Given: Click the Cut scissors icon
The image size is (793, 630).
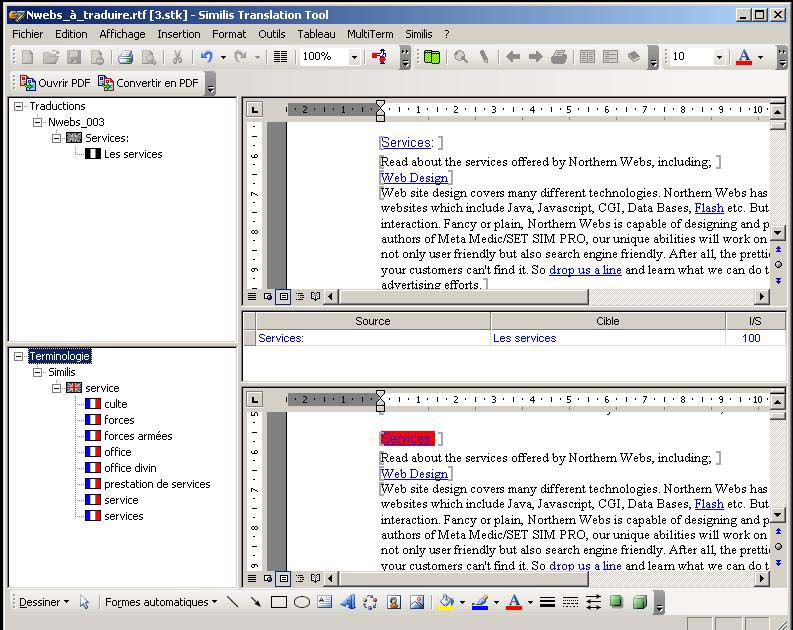Looking at the screenshot, I should click(177, 57).
